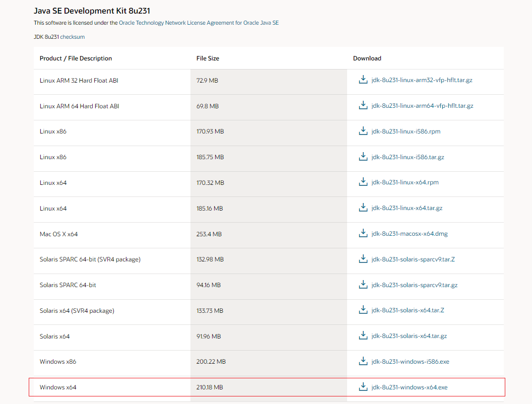
Task: Download jdk-8u231-linux-arm64-vfp-hflt.tar.gz file link
Action: (x=422, y=106)
